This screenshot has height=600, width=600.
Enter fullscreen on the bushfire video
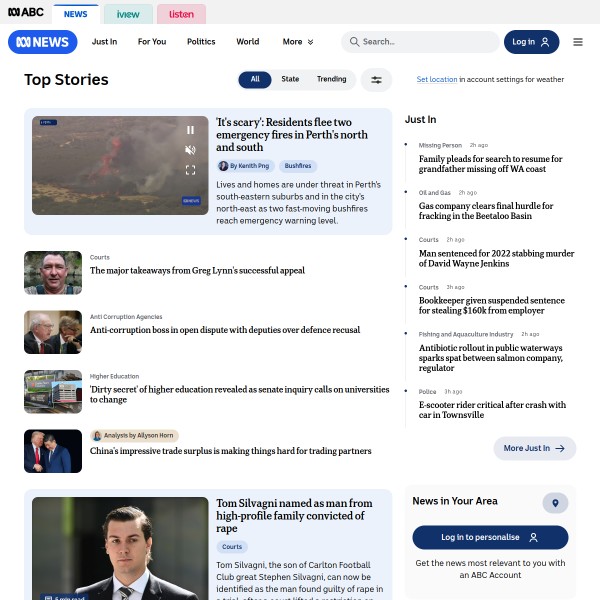pyautogui.click(x=190, y=170)
